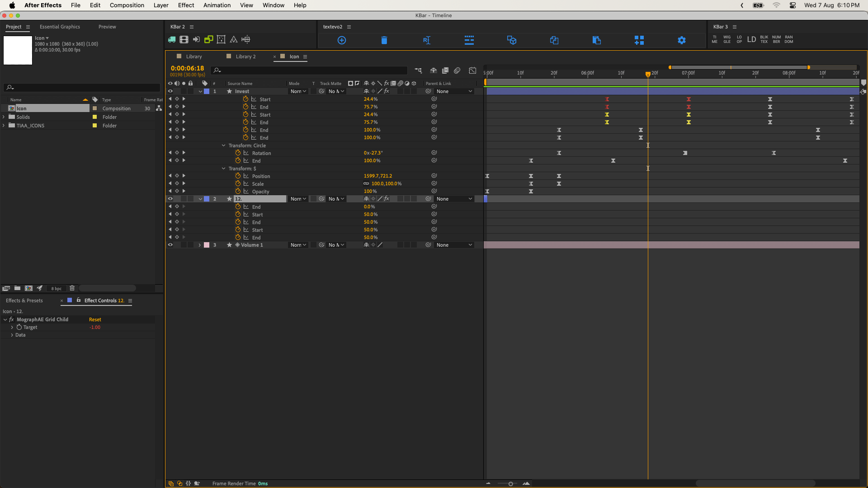Click the Composition Mini-Flowchart icon
The height and width of the screenshot is (488, 868).
(x=418, y=70)
